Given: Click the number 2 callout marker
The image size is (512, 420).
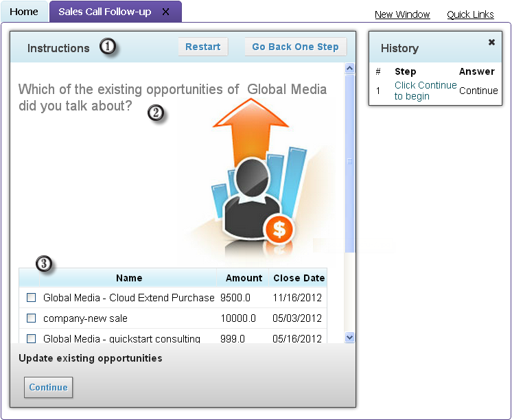Looking at the screenshot, I should pyautogui.click(x=156, y=113).
